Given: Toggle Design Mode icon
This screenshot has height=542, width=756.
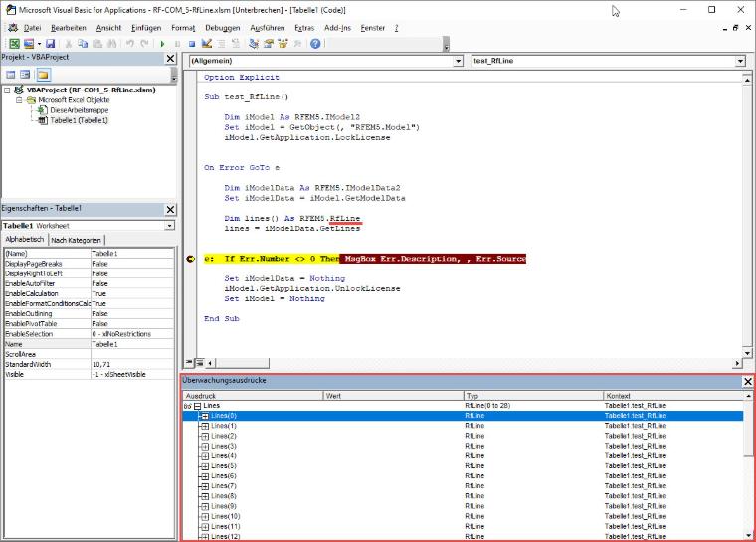Looking at the screenshot, I should click(x=206, y=44).
